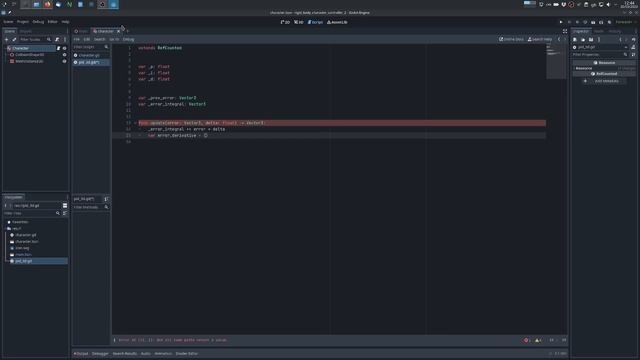
Task: Switch to the Script workspace
Action: pos(315,22)
